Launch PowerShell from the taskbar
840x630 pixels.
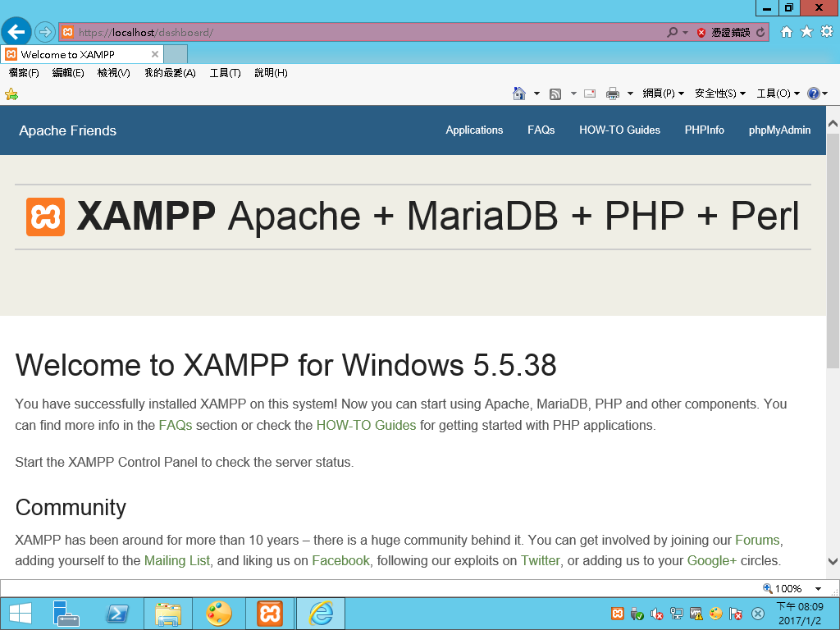[x=117, y=614]
